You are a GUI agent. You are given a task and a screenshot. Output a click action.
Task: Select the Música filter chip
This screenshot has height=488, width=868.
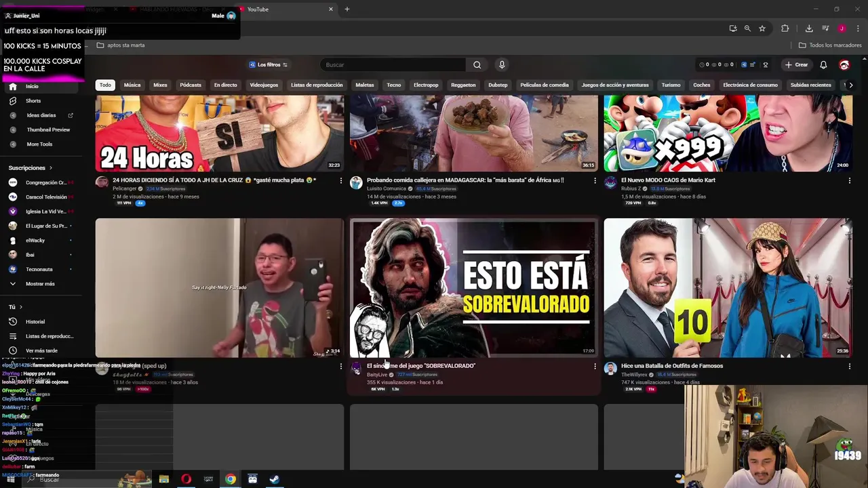(x=132, y=85)
